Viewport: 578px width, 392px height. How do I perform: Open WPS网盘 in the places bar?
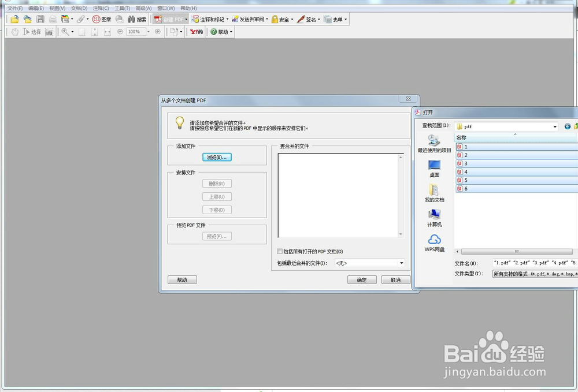point(434,243)
